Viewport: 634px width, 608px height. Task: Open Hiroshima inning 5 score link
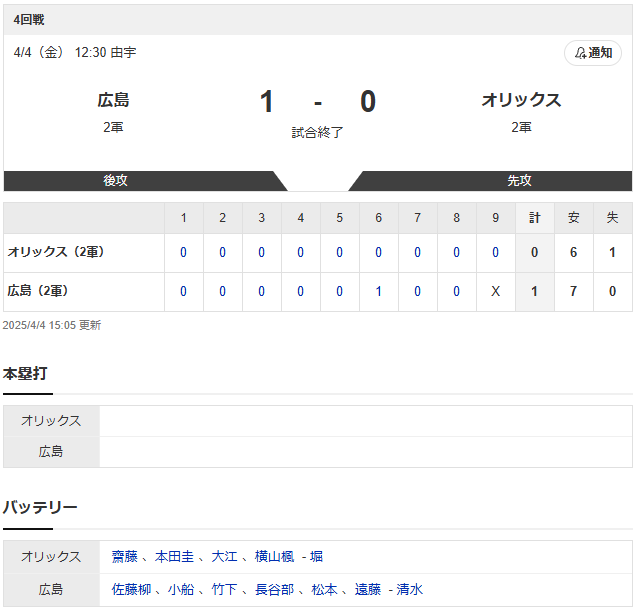pos(340,291)
